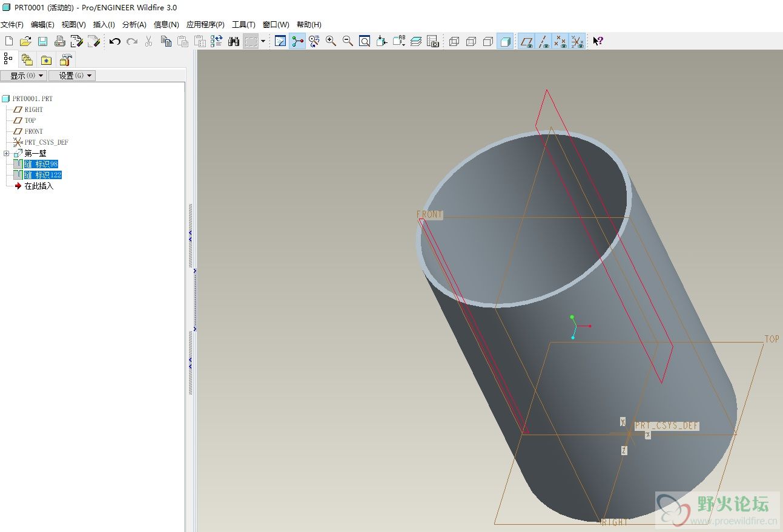Image resolution: width=783 pixels, height=532 pixels.
Task: Select FRONT datum plane in tree
Action: pos(34,131)
